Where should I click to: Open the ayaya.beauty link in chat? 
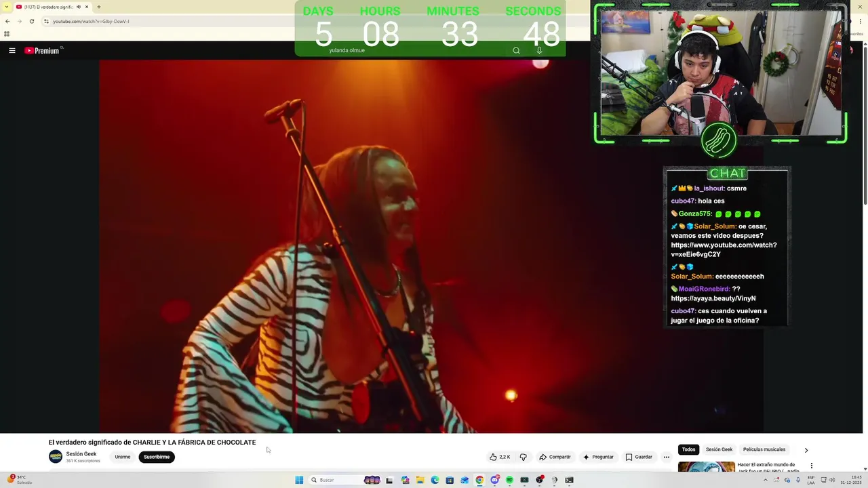(x=713, y=298)
